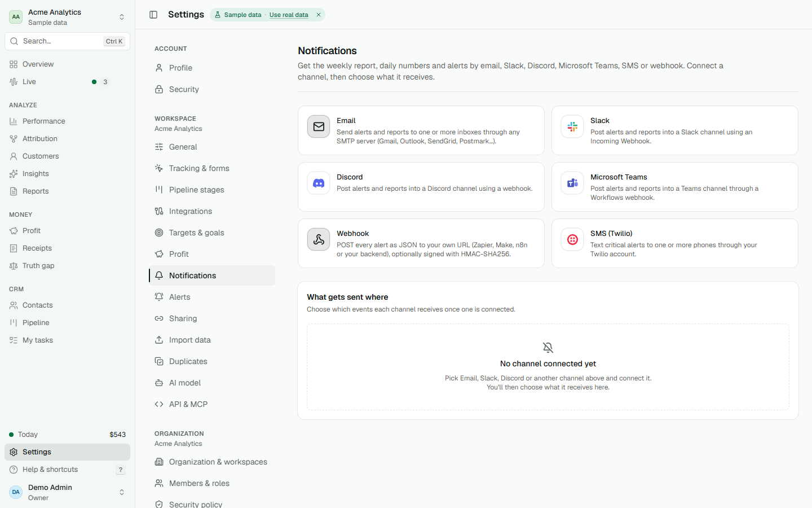
Task: Click the Alerts bell icon
Action: (x=159, y=297)
